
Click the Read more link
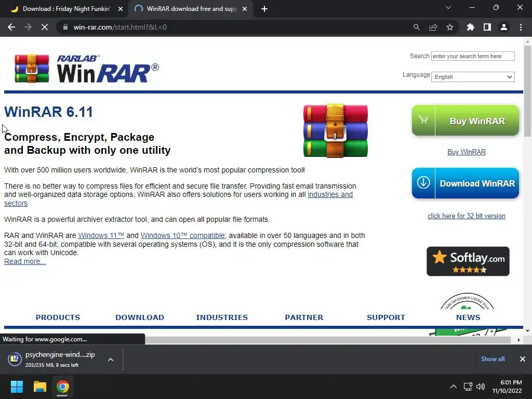(x=25, y=262)
